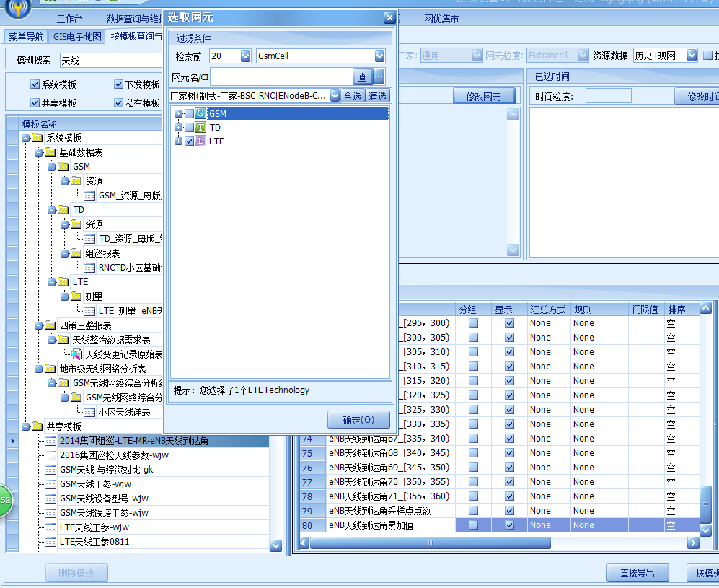This screenshot has width=719, height=588.
Task: Click the template icon for GSM_资源_母版
Action: pos(89,196)
